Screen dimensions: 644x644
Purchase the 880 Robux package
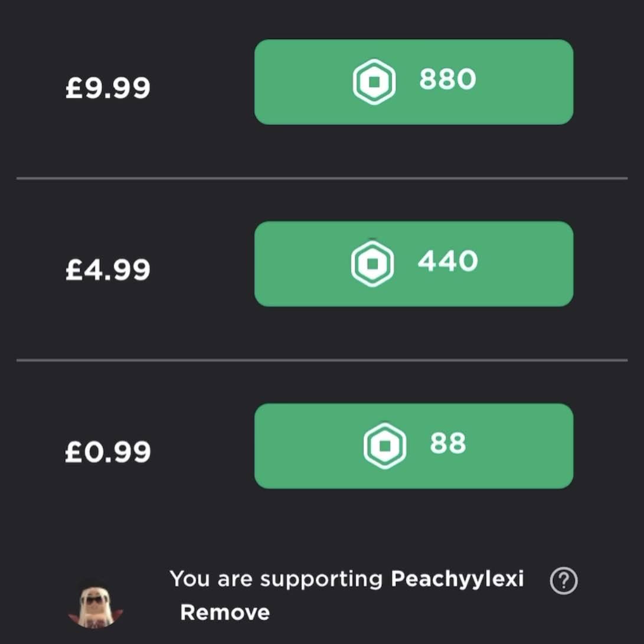[x=413, y=82]
